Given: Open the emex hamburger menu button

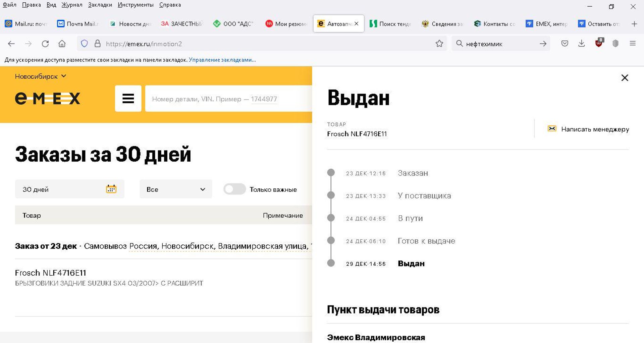Looking at the screenshot, I should click(x=128, y=98).
